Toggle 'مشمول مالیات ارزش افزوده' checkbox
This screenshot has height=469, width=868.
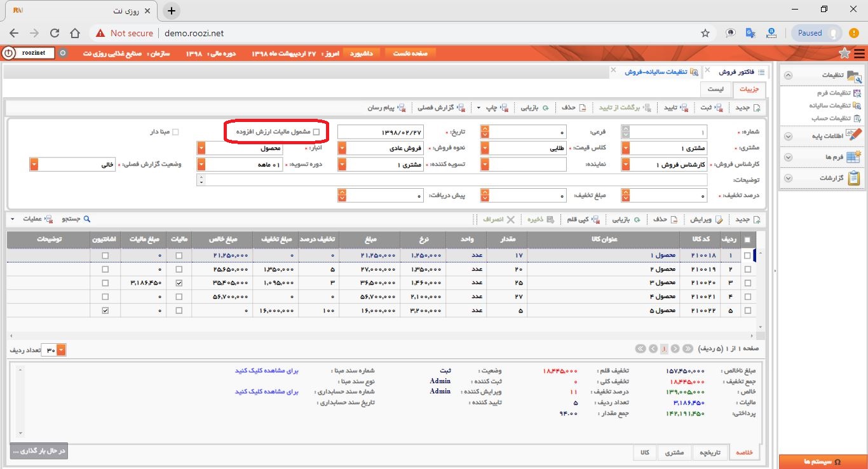pyautogui.click(x=317, y=132)
